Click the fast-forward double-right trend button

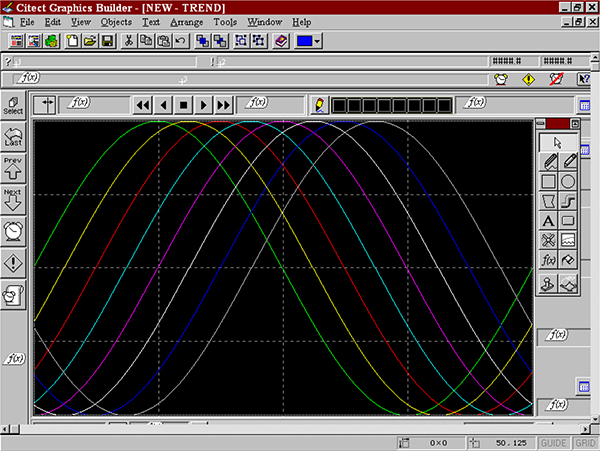tap(223, 105)
